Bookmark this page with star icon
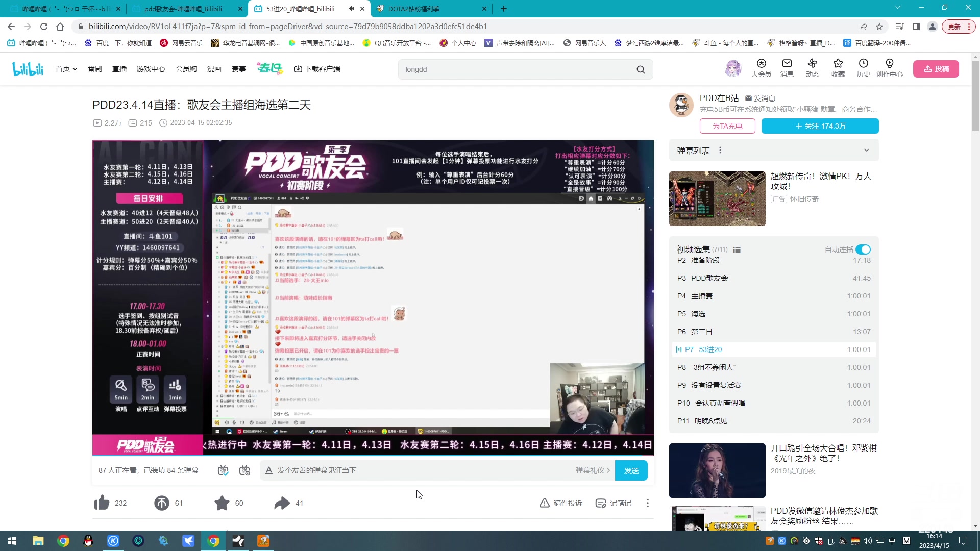 coord(879,27)
